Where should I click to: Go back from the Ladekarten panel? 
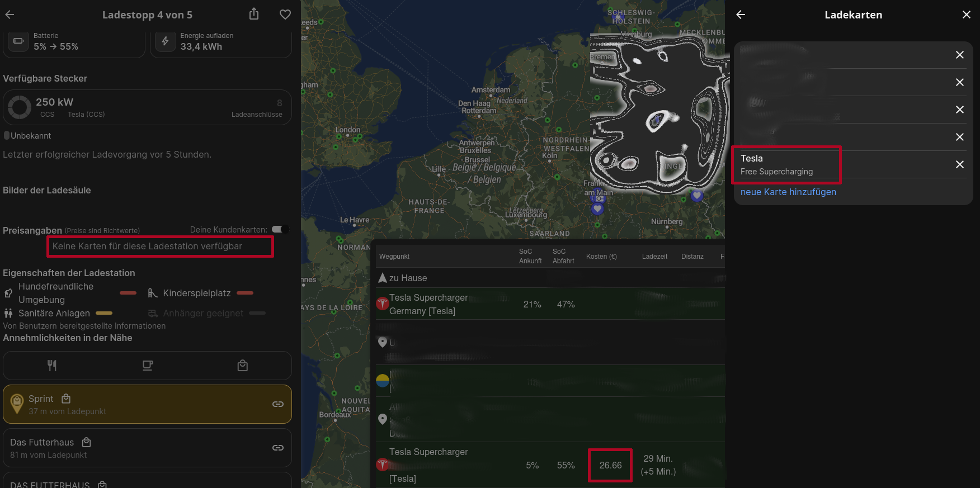tap(741, 15)
